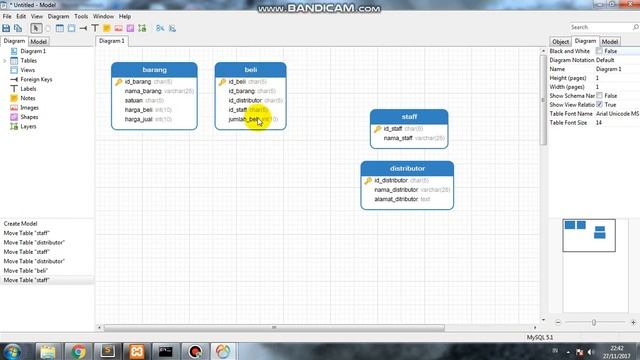The width and height of the screenshot is (640, 360).
Task: Click the zoom out minus icon
Action: click(x=558, y=322)
